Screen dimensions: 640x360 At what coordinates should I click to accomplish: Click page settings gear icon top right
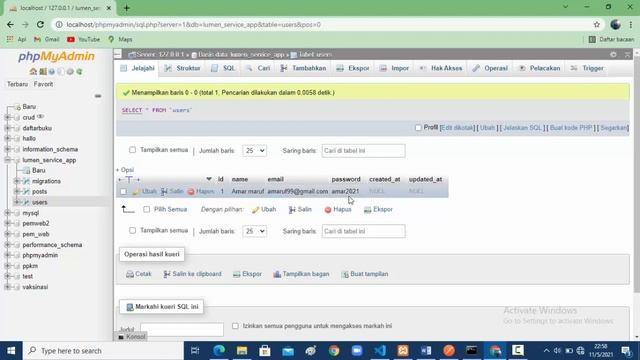pos(613,54)
